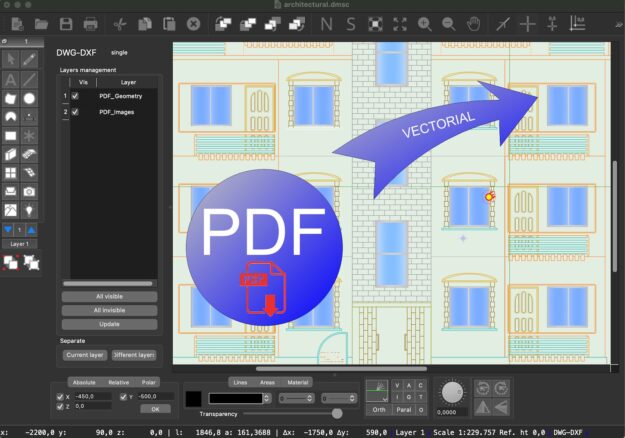This screenshot has width=625, height=438.
Task: Toggle visibility of PDF_Geometry layer
Action: pyautogui.click(x=75, y=96)
